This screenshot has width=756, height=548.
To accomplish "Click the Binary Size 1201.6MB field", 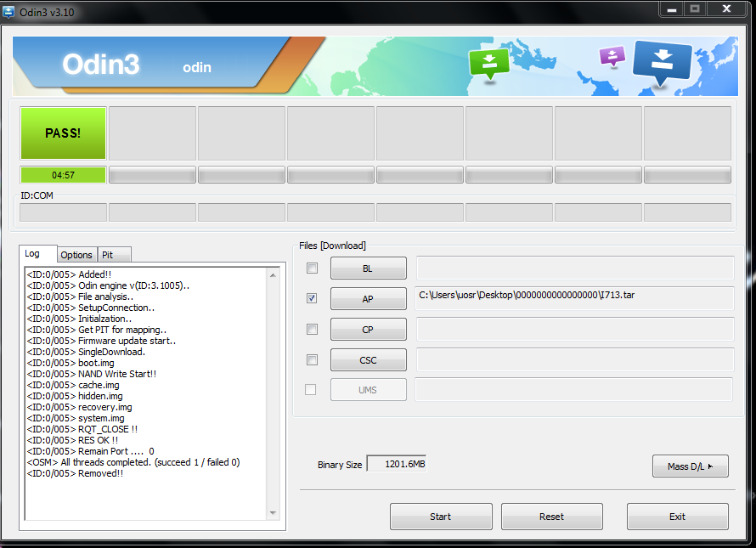I will click(397, 464).
